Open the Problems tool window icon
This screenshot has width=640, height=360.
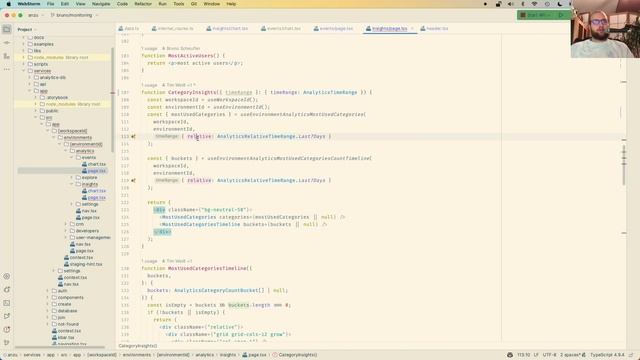click(7, 329)
